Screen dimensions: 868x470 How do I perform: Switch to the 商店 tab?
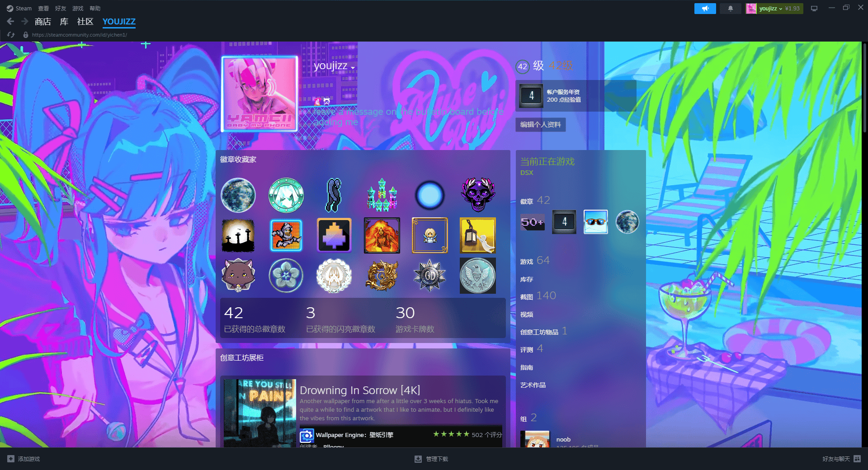(42, 21)
